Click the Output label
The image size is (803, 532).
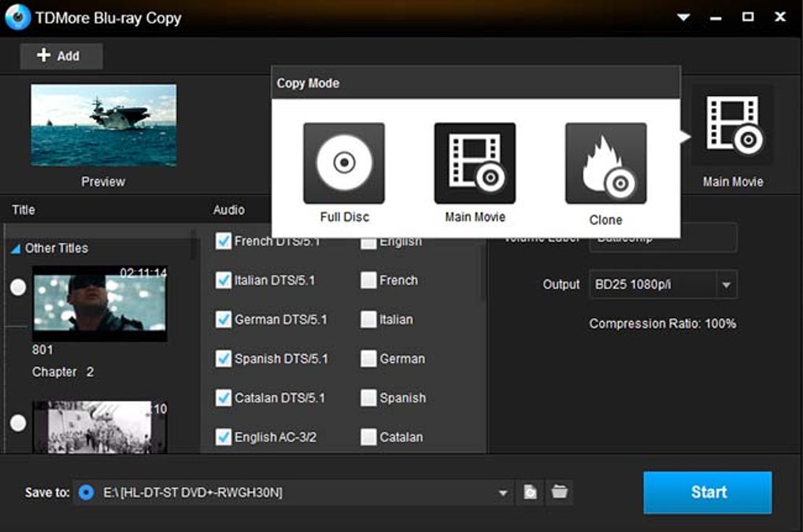click(561, 284)
